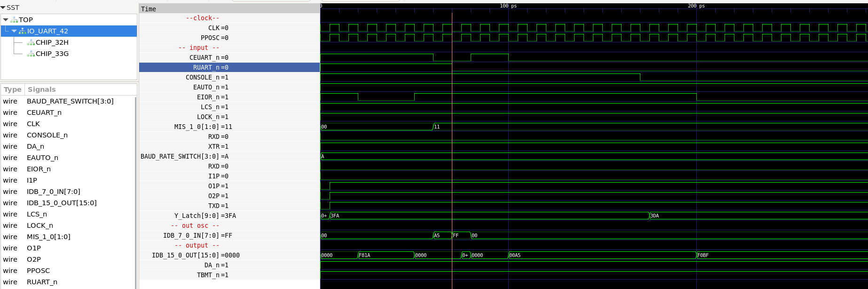Select PPOSC in the Signals list

pos(38,271)
